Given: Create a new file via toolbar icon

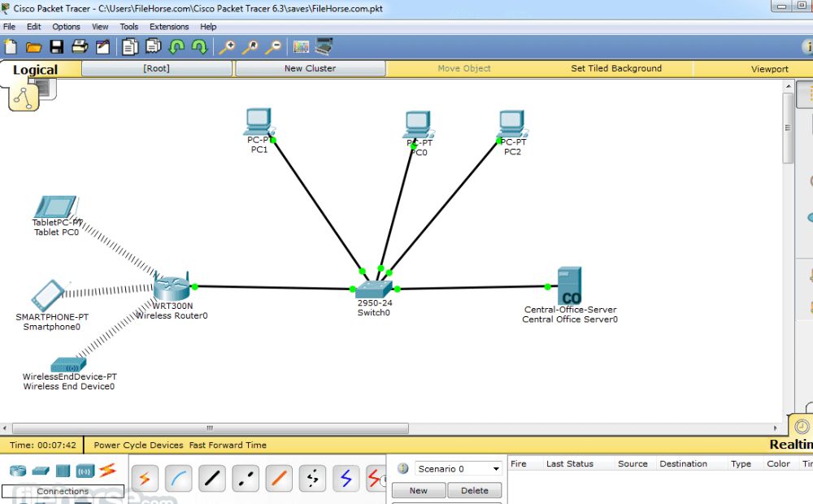Looking at the screenshot, I should [11, 47].
